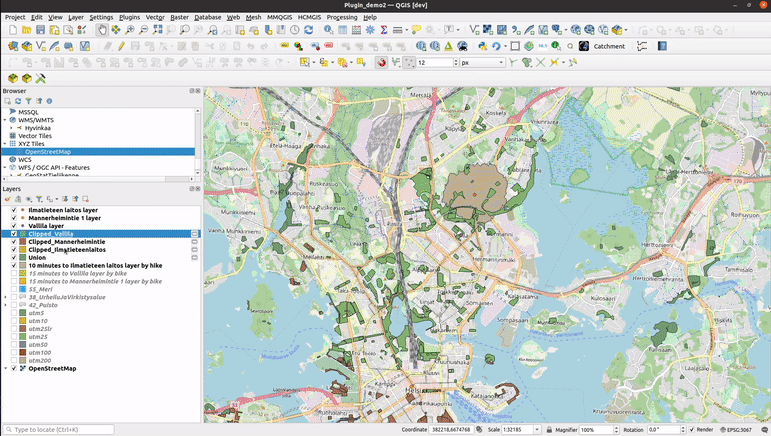This screenshot has height=436, width=771.
Task: Expand the 42_Puisto layer group
Action: click(5, 305)
